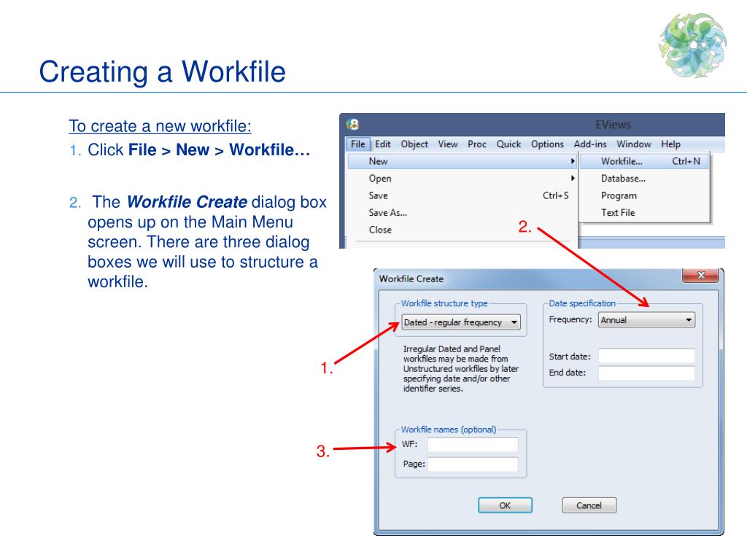Screen dimensions: 747x560
Task: Choose Workfile... from the New submenu
Action: pos(645,161)
